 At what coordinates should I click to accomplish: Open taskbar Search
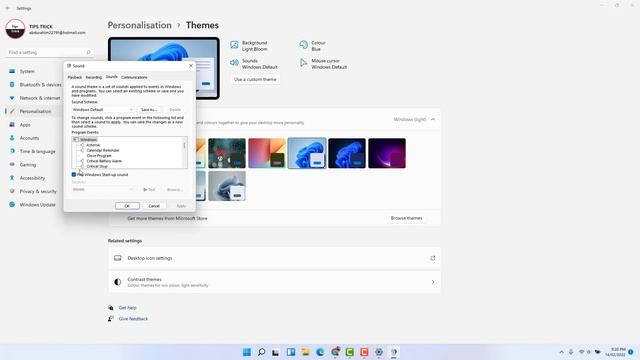pyautogui.click(x=262, y=352)
